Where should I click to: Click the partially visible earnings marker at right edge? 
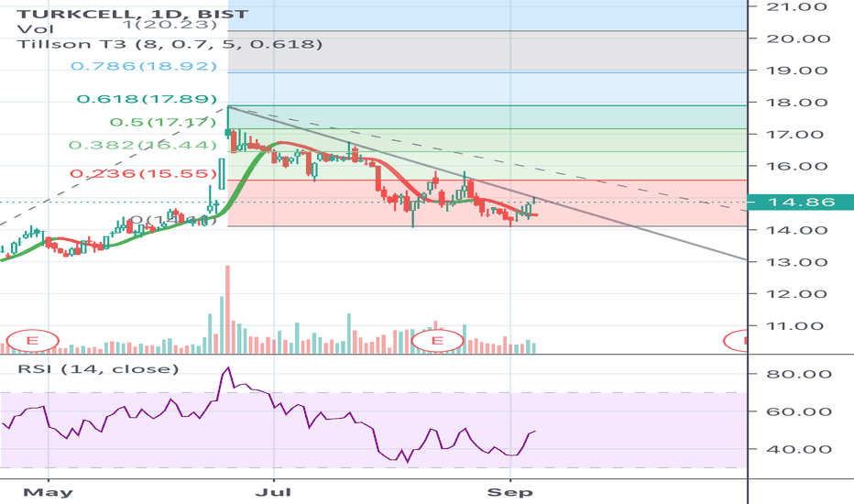coord(736,341)
